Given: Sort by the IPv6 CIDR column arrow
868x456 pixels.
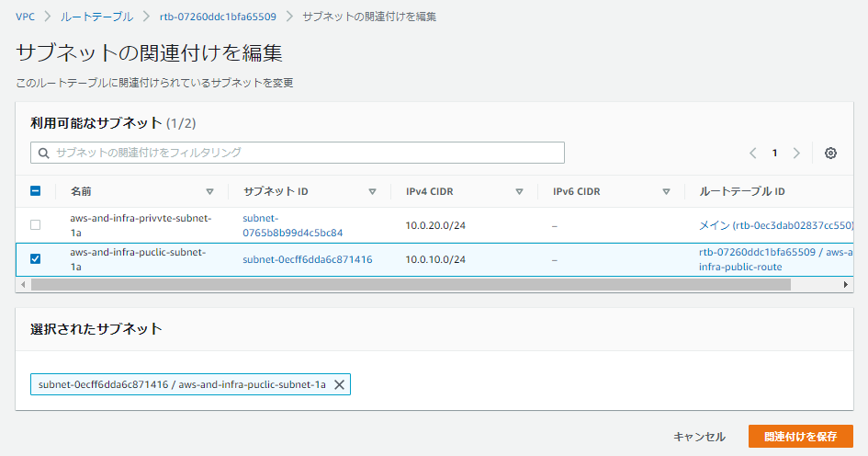Looking at the screenshot, I should pos(666,191).
